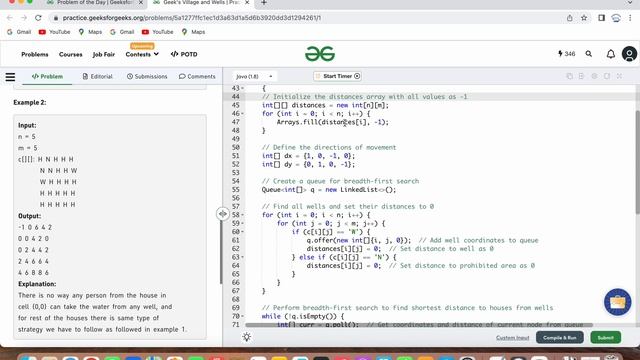Click the comment 'Define the directions of movement'

tap(329, 147)
